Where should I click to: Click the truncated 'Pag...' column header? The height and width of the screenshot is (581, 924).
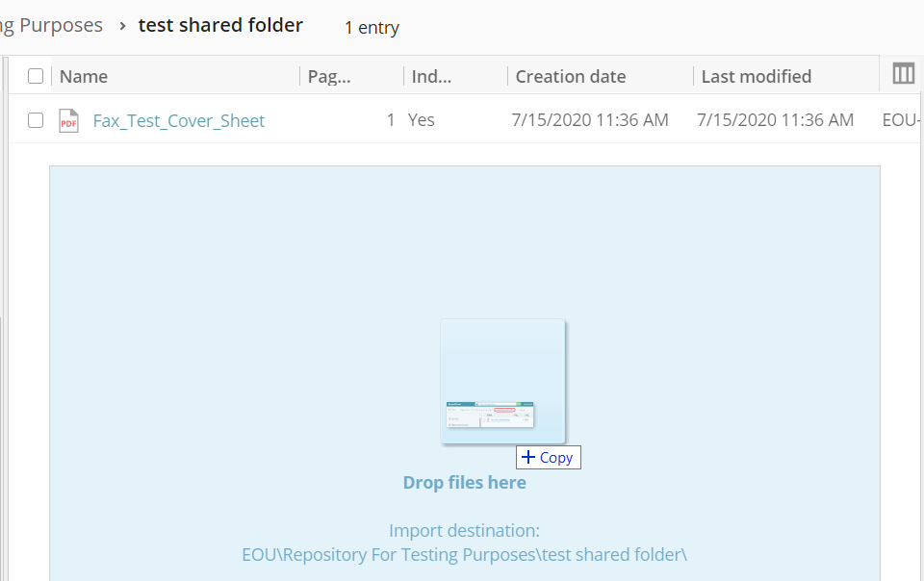click(327, 75)
